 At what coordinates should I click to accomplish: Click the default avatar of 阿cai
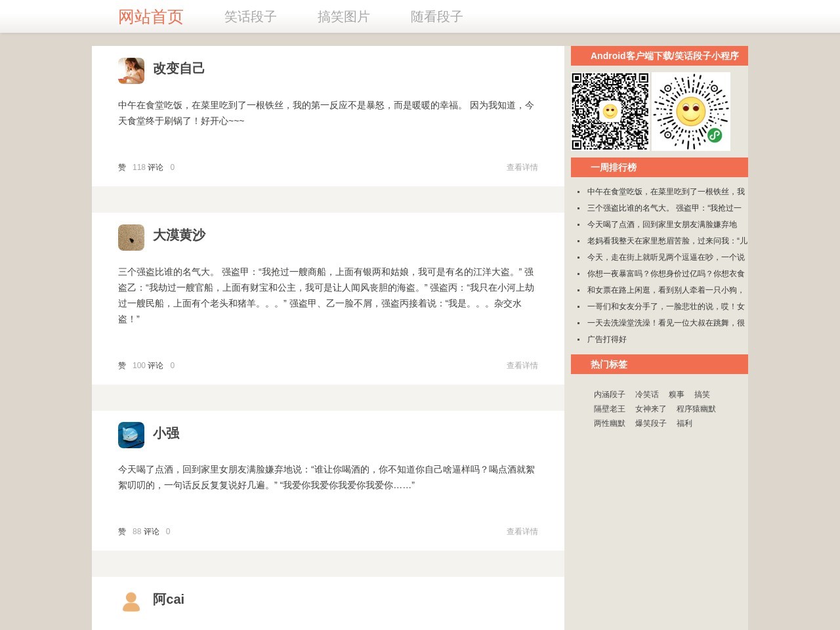point(131,601)
